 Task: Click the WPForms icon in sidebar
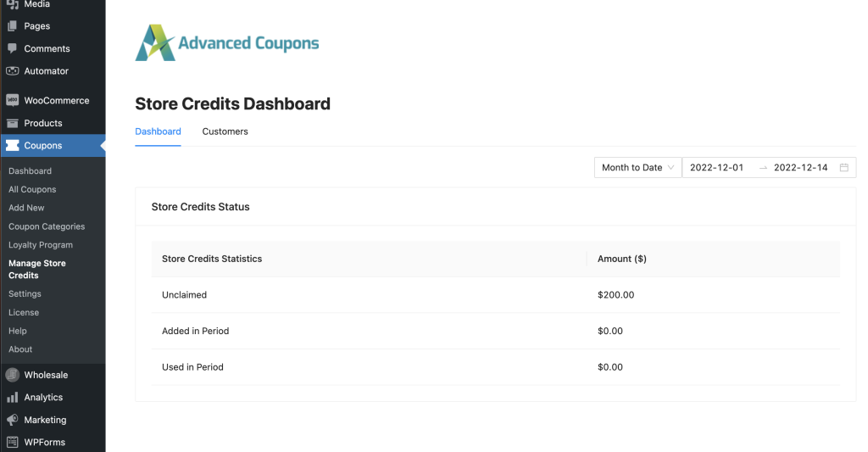coord(12,442)
